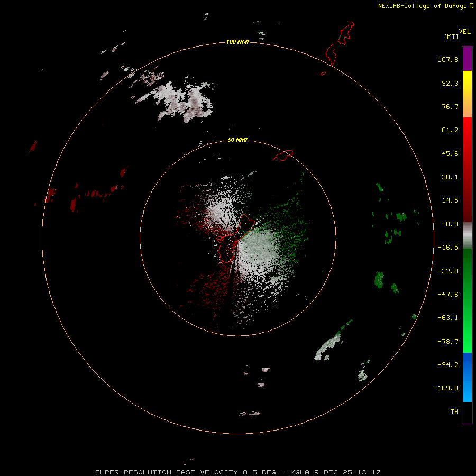Click the VEL legend title
This screenshot has height=476, width=476.
coord(465,32)
